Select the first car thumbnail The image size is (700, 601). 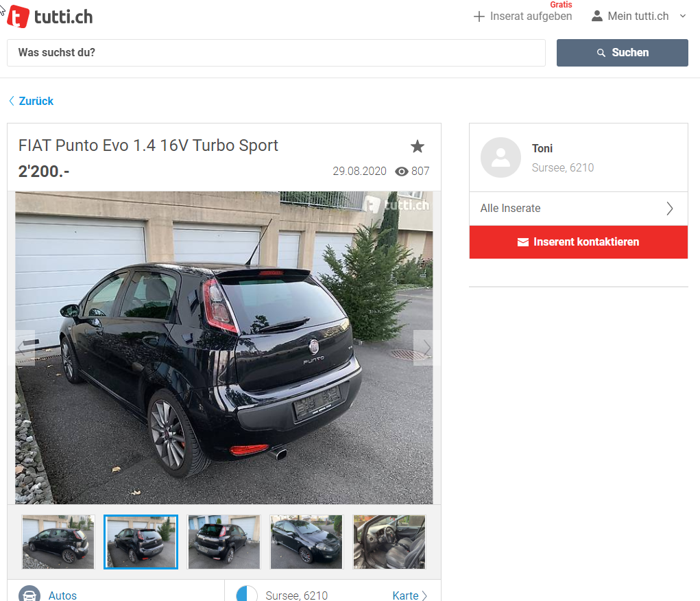58,541
